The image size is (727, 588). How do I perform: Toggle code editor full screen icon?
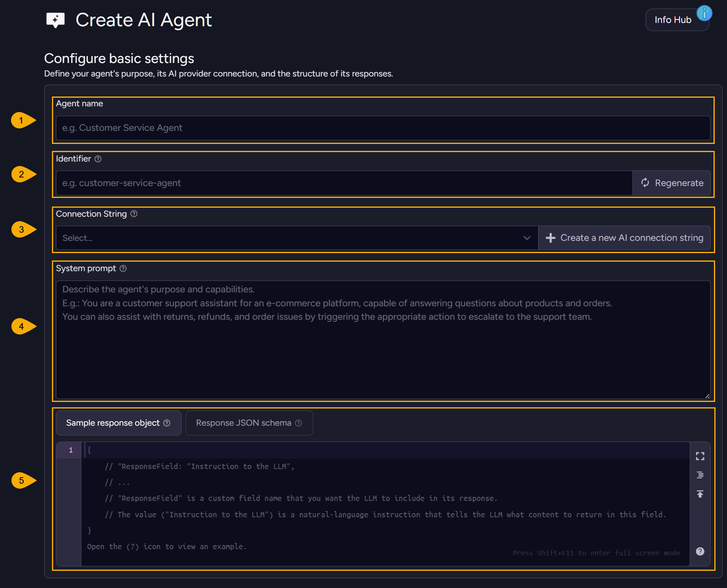tap(700, 456)
